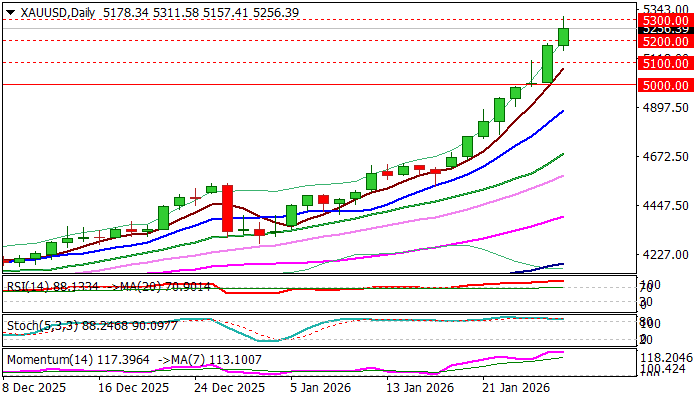Click the 4672.50 price axis value
Screen dimensions: 700x400
(x=665, y=157)
